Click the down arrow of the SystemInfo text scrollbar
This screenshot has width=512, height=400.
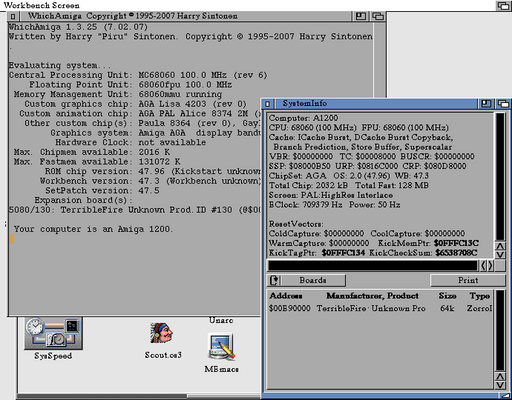click(500, 255)
